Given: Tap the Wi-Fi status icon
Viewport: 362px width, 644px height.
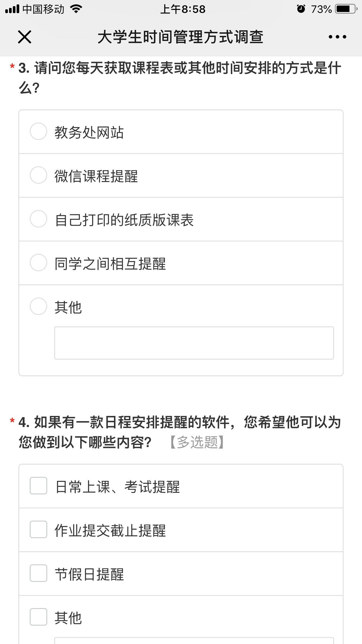Looking at the screenshot, I should point(76,9).
